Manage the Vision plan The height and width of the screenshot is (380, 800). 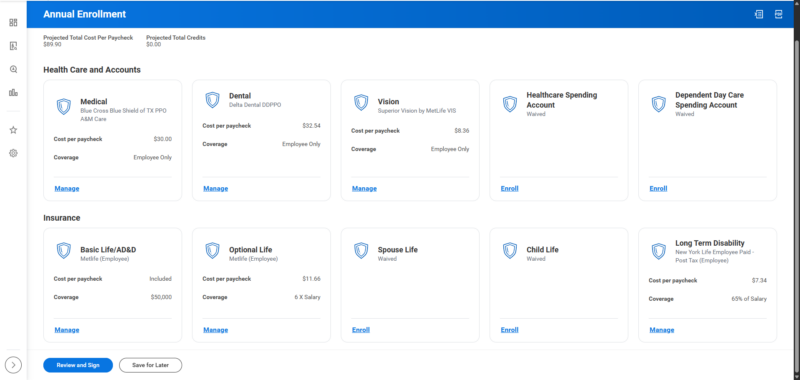point(364,189)
